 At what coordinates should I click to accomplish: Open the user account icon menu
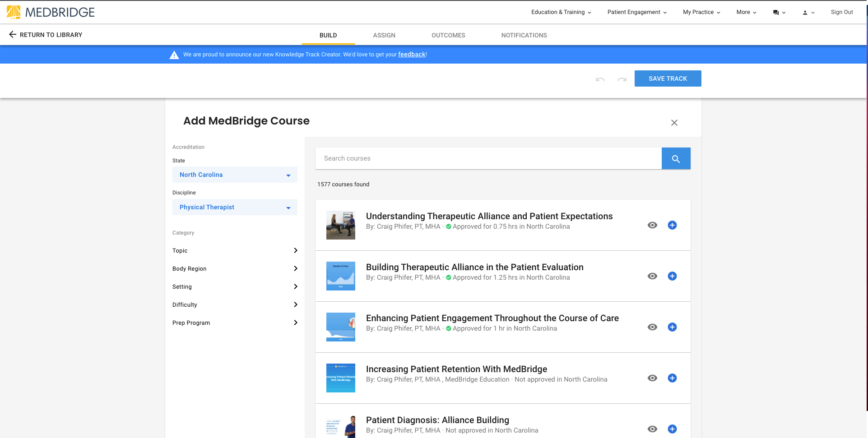pos(808,12)
